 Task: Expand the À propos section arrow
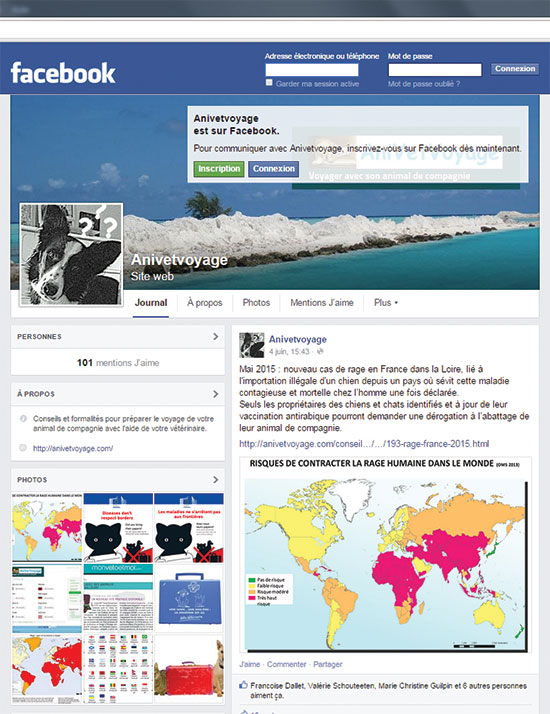pos(215,394)
